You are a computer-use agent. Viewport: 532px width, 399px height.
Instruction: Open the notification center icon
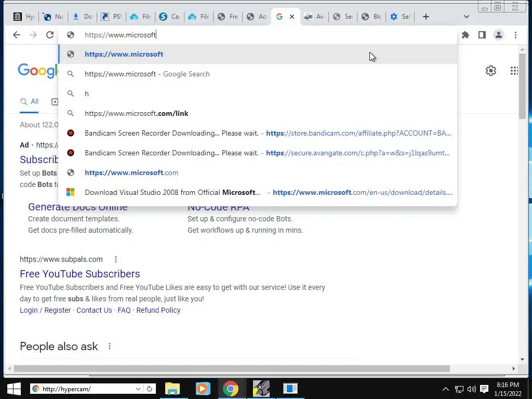coord(484,389)
